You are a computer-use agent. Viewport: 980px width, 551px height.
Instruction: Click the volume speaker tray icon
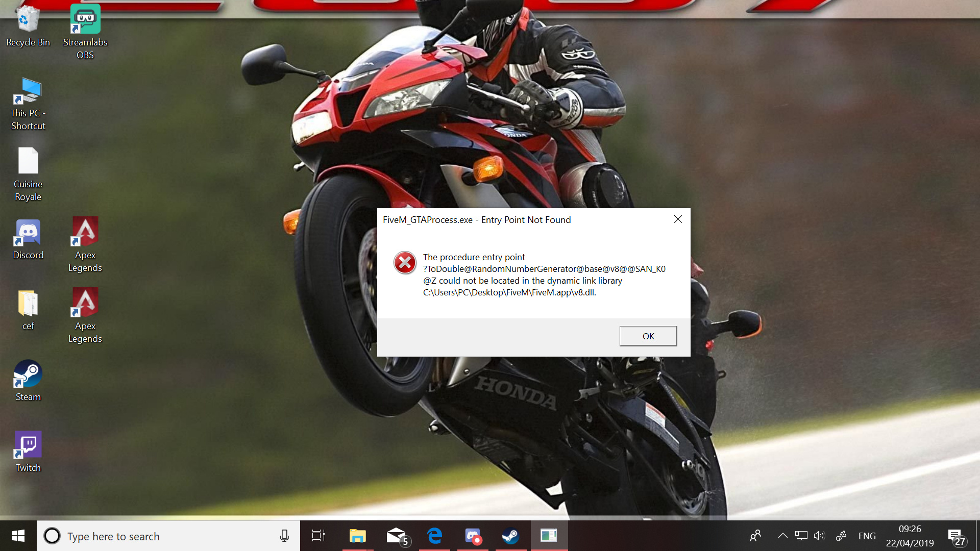click(x=819, y=536)
